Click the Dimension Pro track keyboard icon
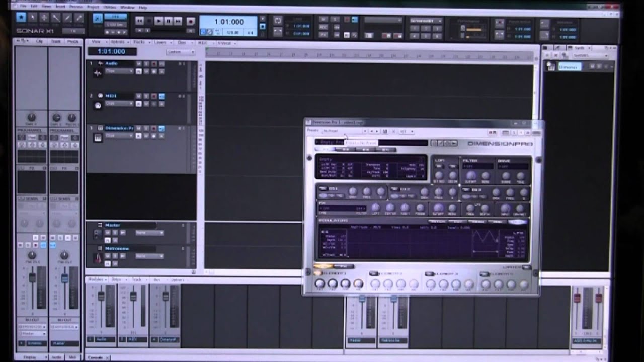Image resolution: width=644 pixels, height=362 pixels. [98, 137]
